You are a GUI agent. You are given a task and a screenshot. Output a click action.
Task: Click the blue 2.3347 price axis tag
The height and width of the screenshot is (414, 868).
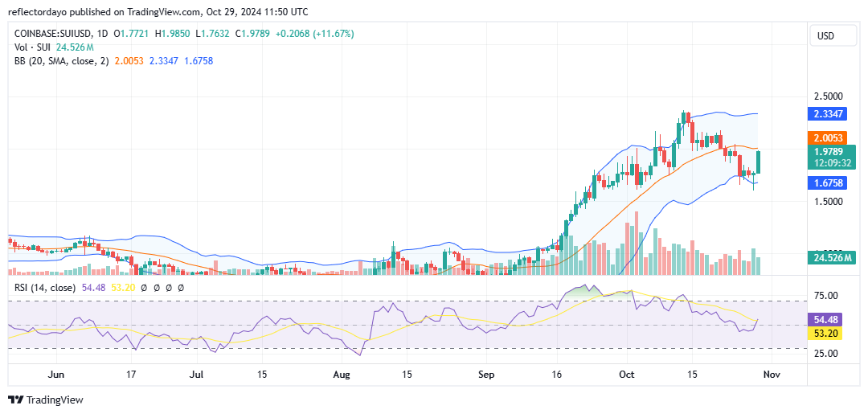(x=826, y=114)
